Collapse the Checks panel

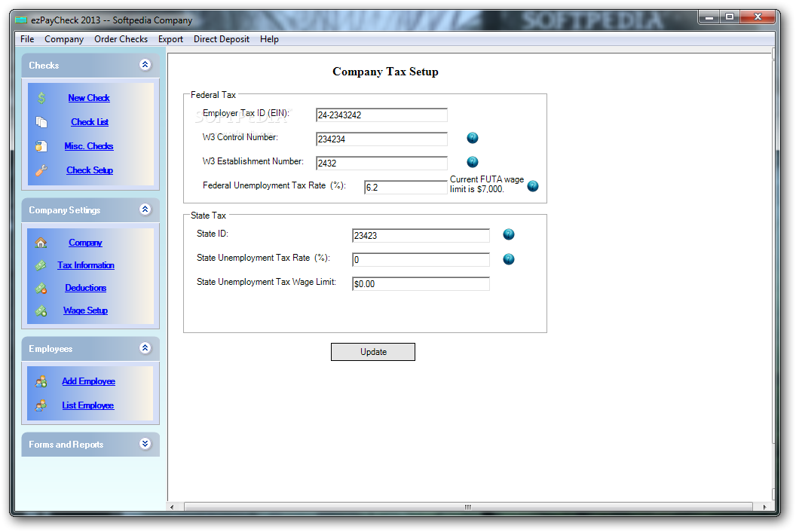(x=145, y=65)
